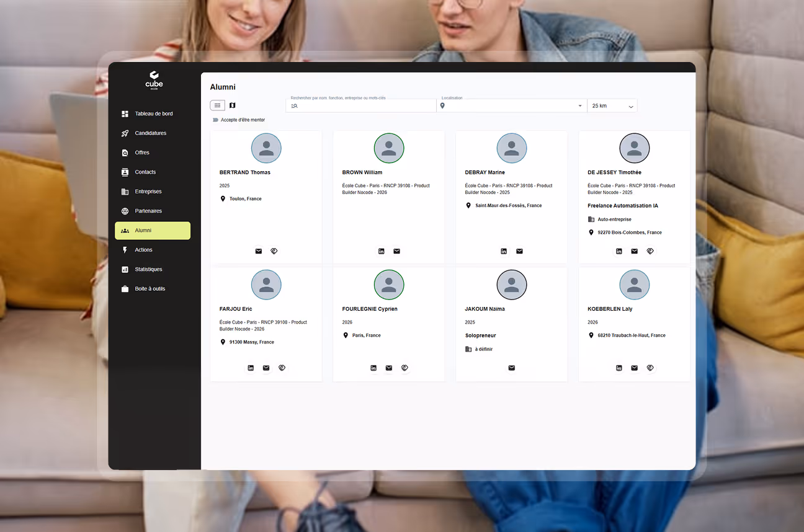
Task: Open FOURLEGNIE Cyprien's LinkedIn icon
Action: (x=373, y=368)
